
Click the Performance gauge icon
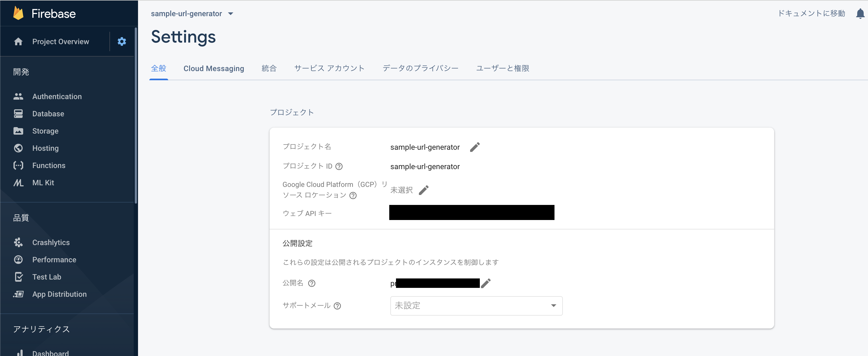coord(18,259)
